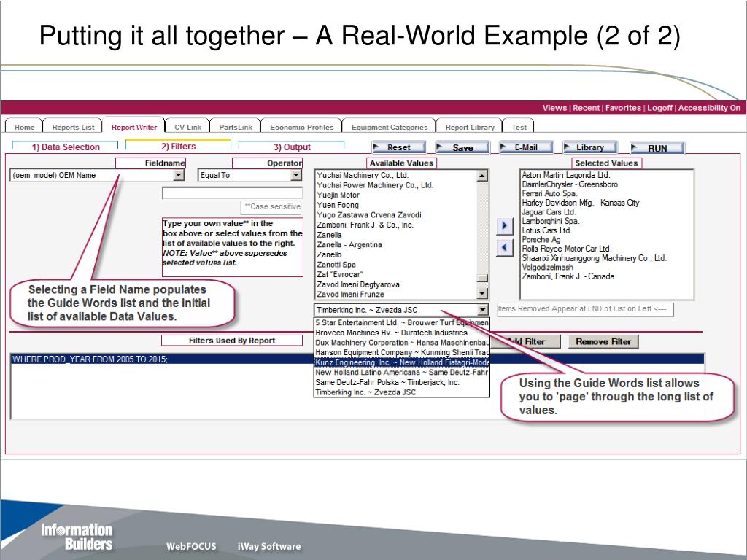Select Harley-Davidson Mfg. - Kansas City
This screenshot has height=560, width=747.
pos(581,203)
